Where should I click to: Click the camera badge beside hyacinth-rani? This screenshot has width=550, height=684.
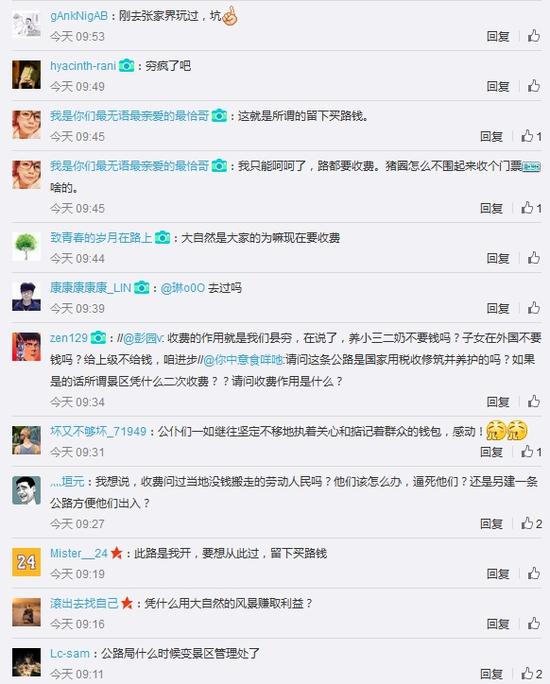[x=127, y=66]
